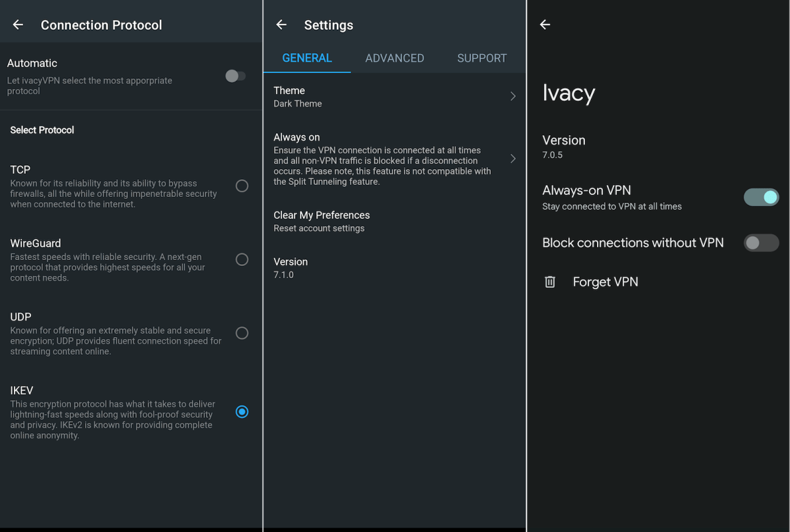Open the SUPPORT tab

tap(482, 59)
